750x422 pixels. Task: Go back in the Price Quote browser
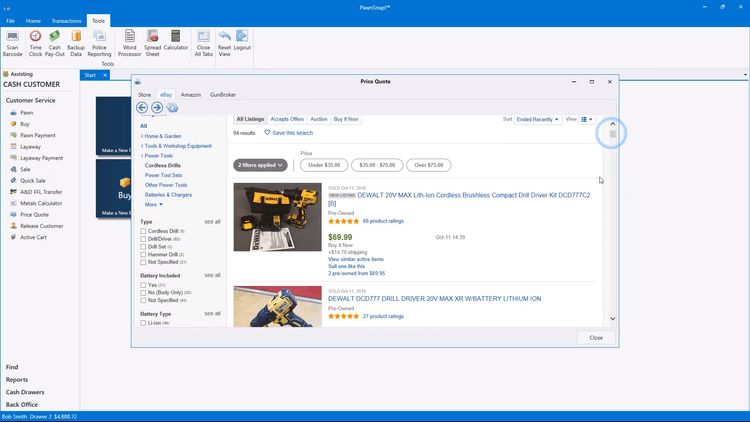tap(142, 108)
